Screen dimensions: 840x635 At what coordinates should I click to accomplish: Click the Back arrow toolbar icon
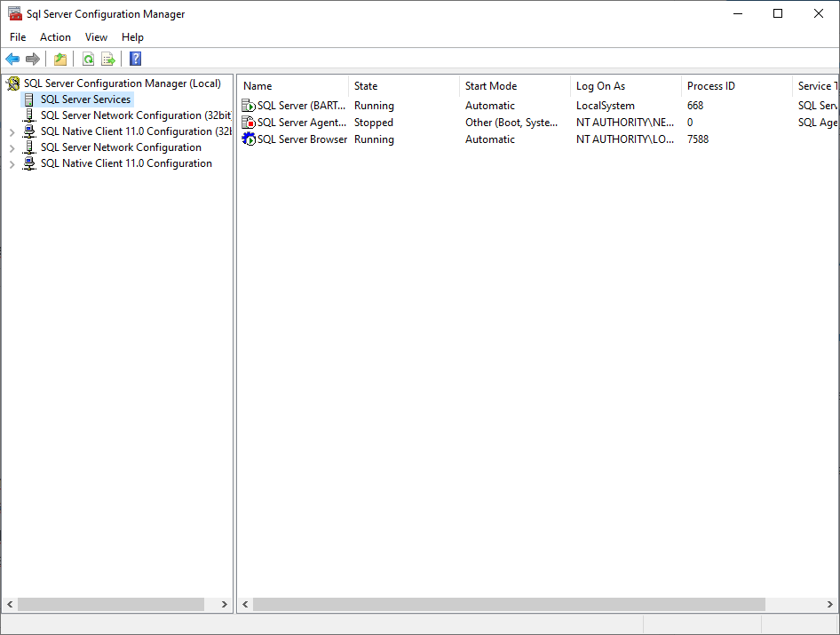click(12, 59)
